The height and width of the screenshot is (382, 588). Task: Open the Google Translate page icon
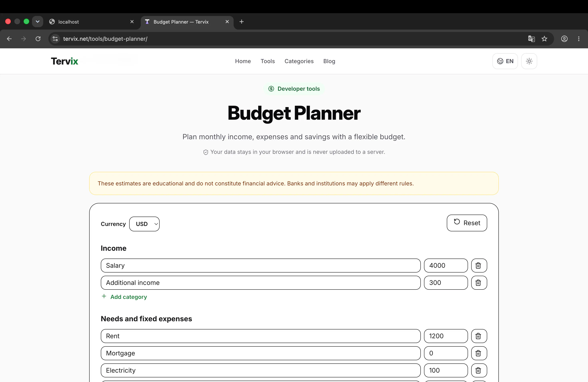[x=531, y=39]
